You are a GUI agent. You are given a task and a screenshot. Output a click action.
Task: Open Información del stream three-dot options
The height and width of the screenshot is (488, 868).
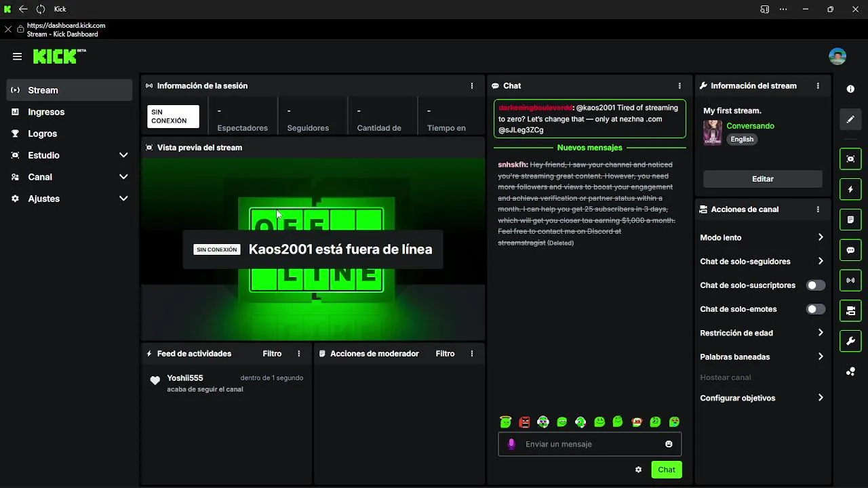pyautogui.click(x=818, y=86)
